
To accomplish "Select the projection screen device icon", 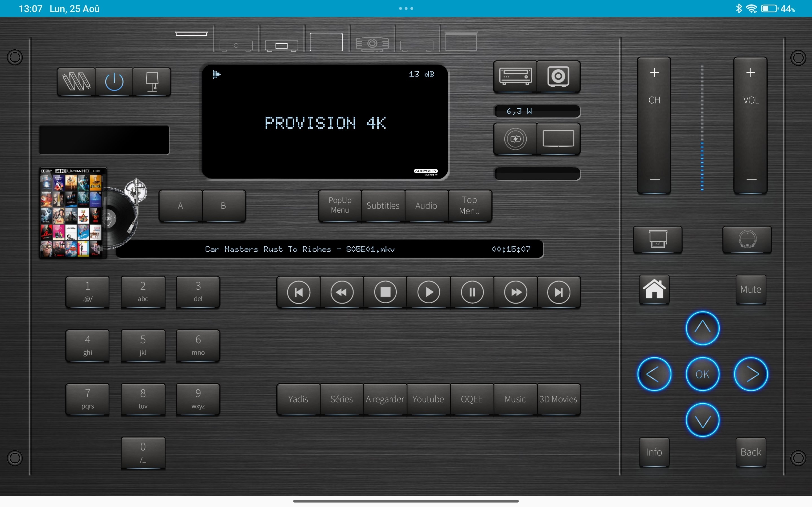I will tap(461, 42).
